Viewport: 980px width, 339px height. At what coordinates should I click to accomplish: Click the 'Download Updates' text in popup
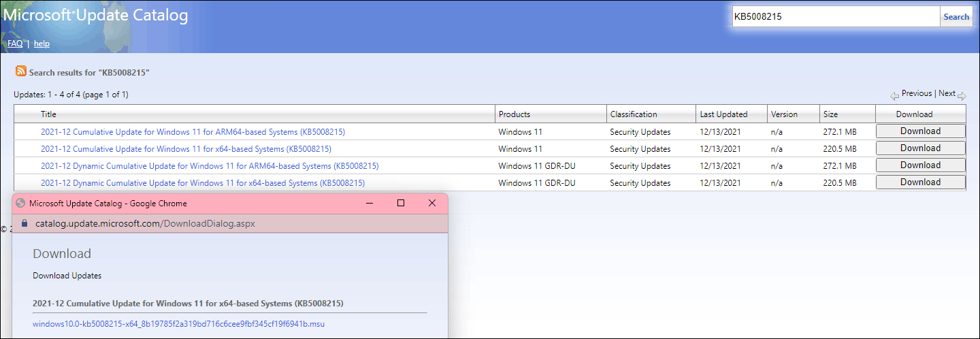click(x=67, y=276)
